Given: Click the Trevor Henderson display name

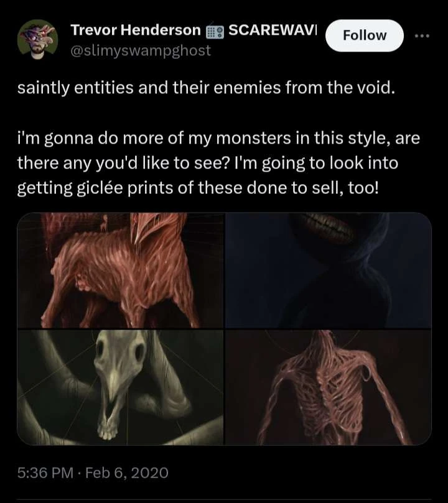Looking at the screenshot, I should [136, 30].
